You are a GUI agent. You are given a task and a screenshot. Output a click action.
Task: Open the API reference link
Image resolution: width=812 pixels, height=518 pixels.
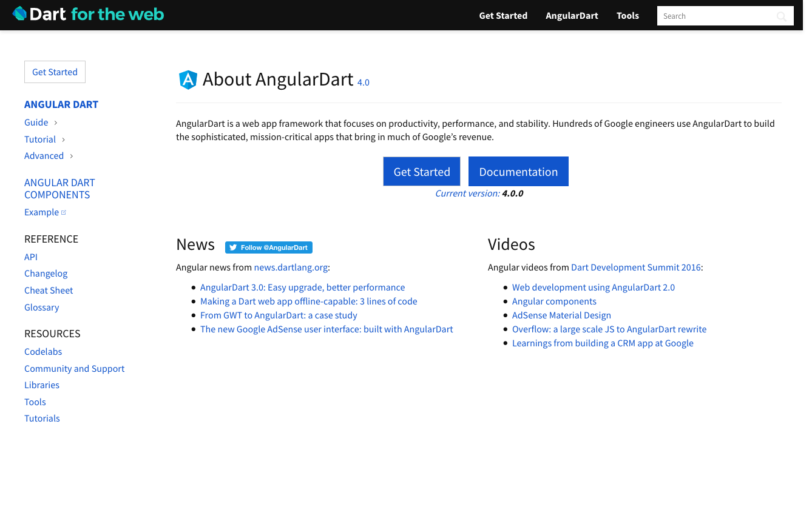point(31,257)
